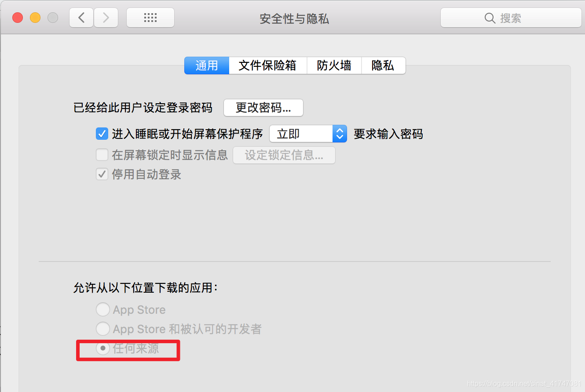Go forward with the right chevron button
The width and height of the screenshot is (585, 392).
point(106,18)
